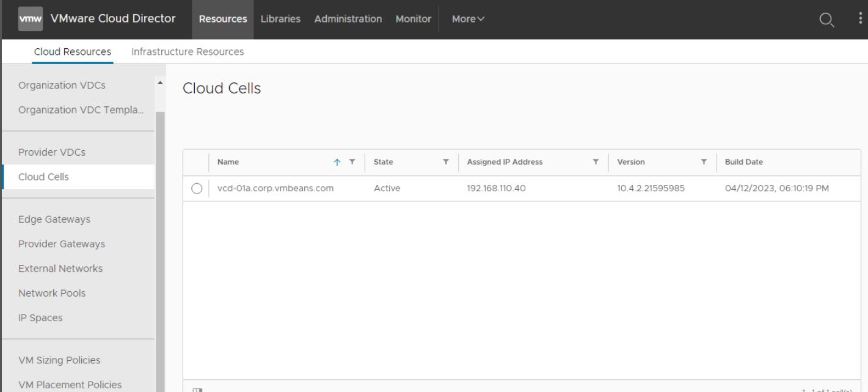Click the Name column header

click(x=228, y=162)
